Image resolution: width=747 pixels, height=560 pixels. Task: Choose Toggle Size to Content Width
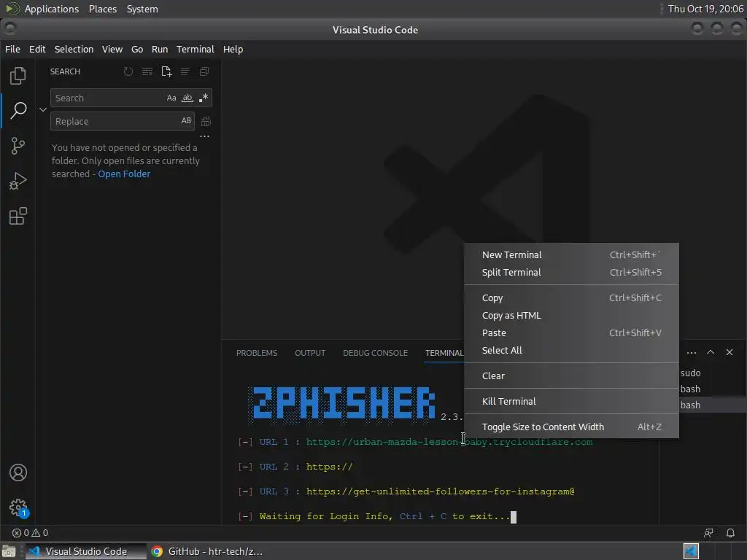pyautogui.click(x=571, y=427)
